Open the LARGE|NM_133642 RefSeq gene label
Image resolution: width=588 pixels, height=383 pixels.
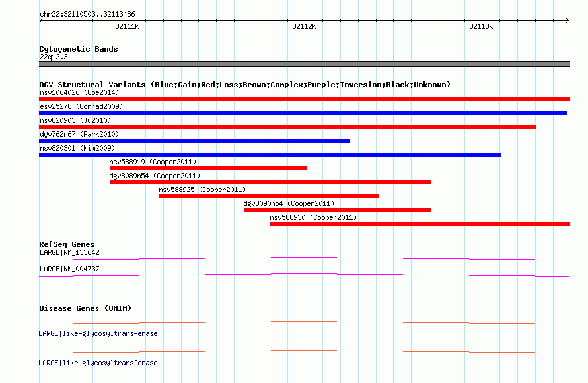[x=69, y=253]
